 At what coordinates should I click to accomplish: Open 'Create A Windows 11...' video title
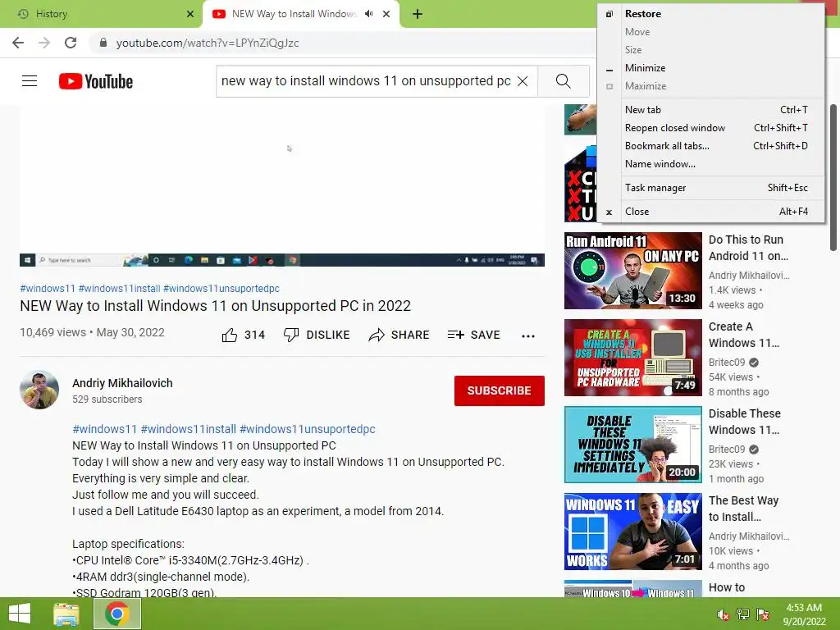click(x=744, y=335)
